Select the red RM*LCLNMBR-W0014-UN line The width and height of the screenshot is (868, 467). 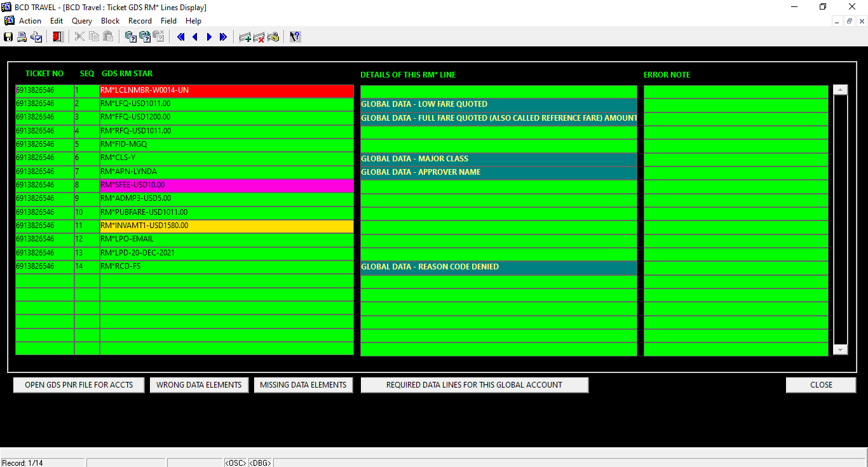[226, 91]
